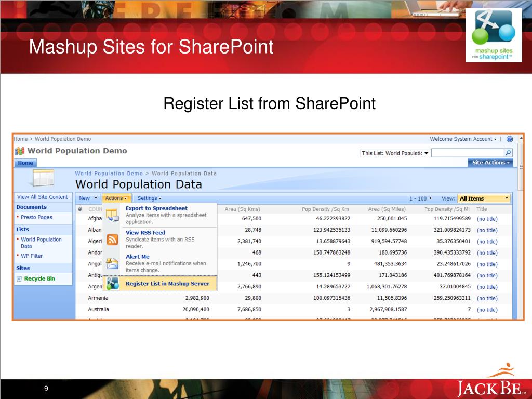Switch to the Home tab
The image size is (532, 399).
coord(25,163)
